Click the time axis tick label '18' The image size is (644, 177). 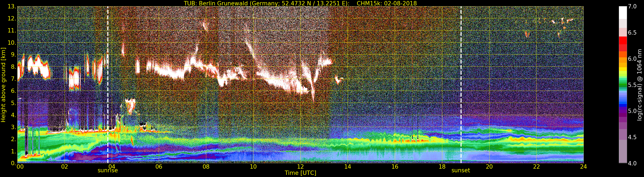point(442,167)
